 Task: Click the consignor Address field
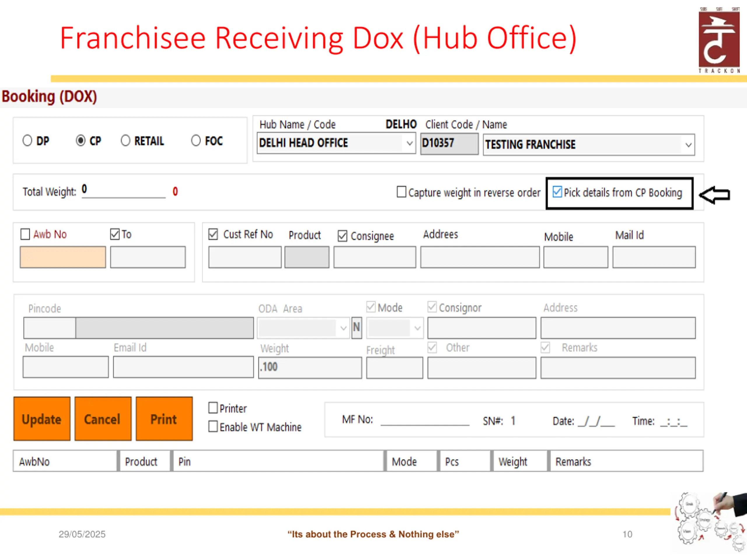point(618,328)
